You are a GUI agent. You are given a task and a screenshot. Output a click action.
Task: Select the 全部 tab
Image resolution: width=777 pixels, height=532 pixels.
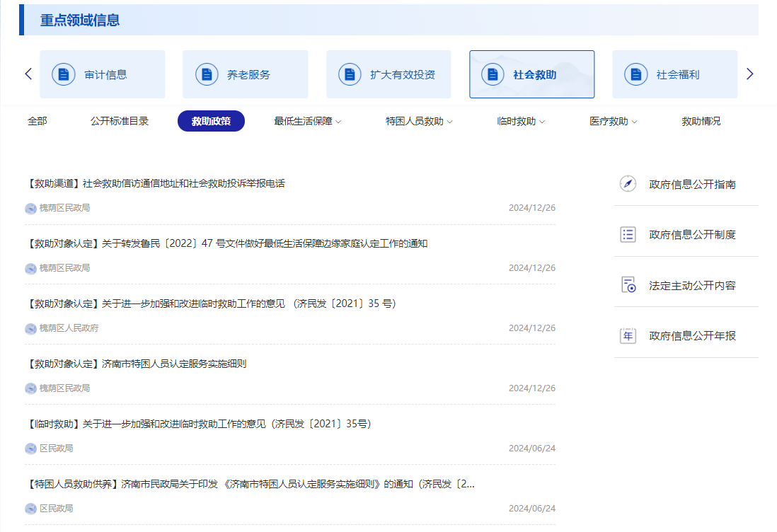coord(38,121)
